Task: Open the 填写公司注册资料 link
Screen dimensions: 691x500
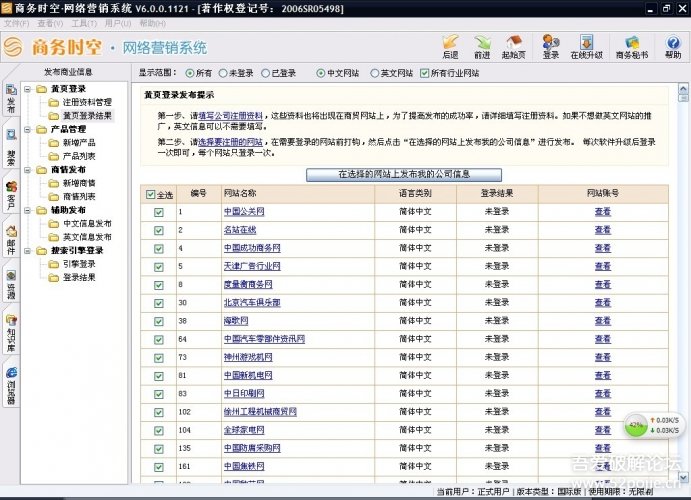Action: pyautogui.click(x=230, y=116)
